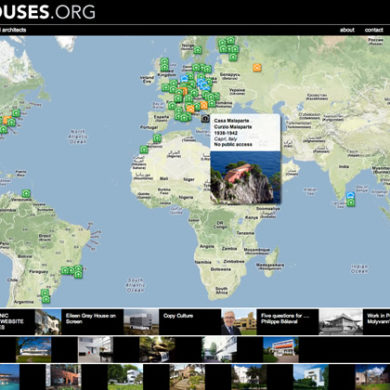
Task: Click the blue house marker near the Netherlands
Action: [x=184, y=78]
